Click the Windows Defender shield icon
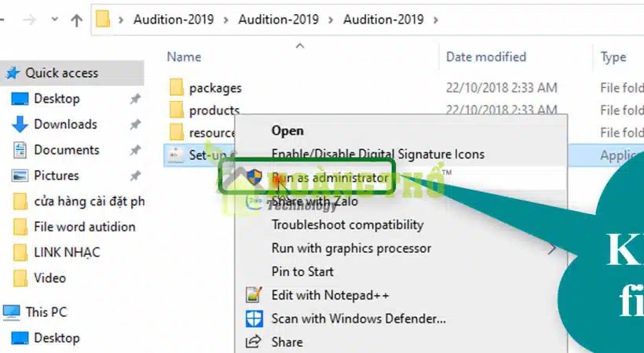This screenshot has width=644, height=353. point(254,318)
